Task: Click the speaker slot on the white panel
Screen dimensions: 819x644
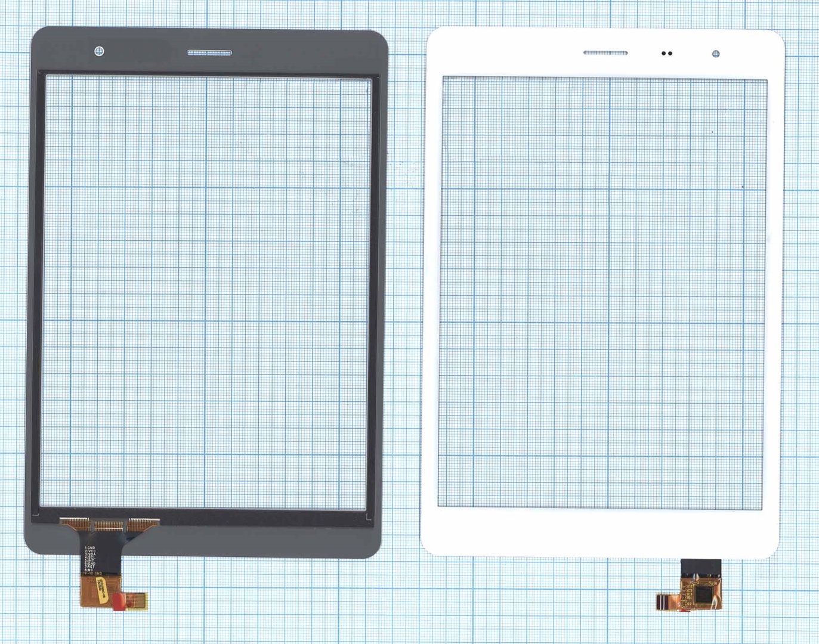Action: tap(605, 53)
